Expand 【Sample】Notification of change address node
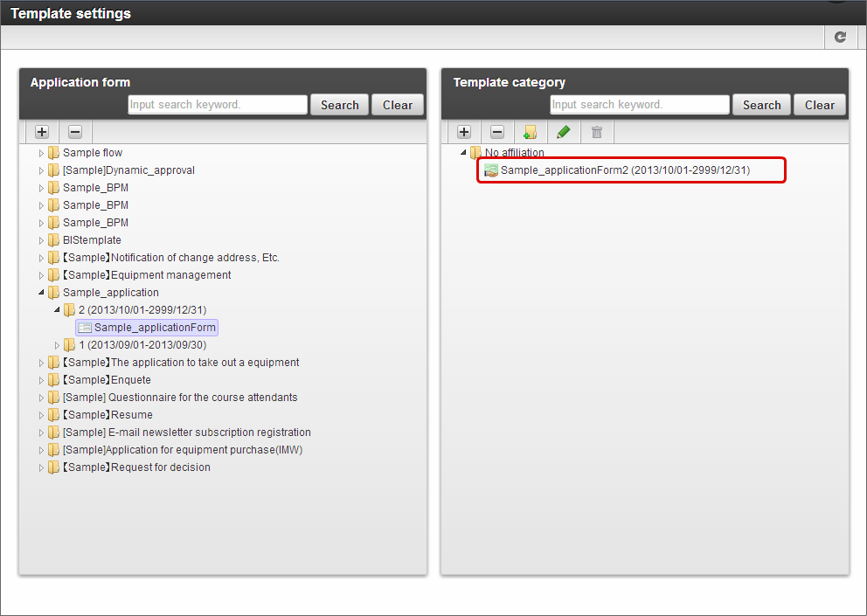Viewport: 867px width, 616px height. click(41, 259)
